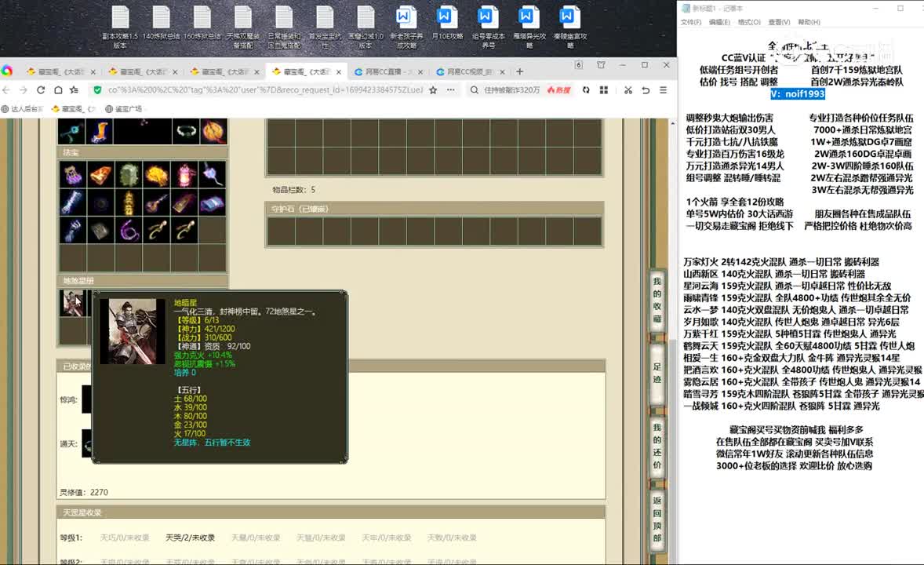Close the 网易CC视频 tab
The image size is (924, 565).
pyautogui.click(x=502, y=72)
